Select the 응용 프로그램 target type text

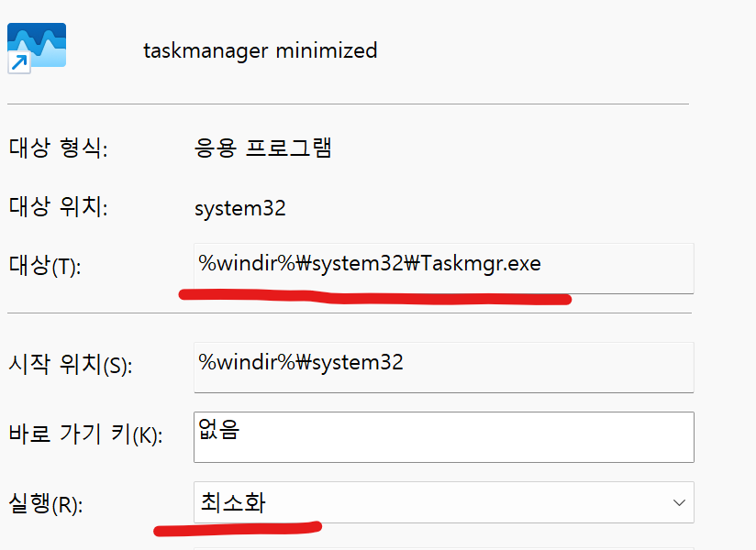click(x=263, y=148)
